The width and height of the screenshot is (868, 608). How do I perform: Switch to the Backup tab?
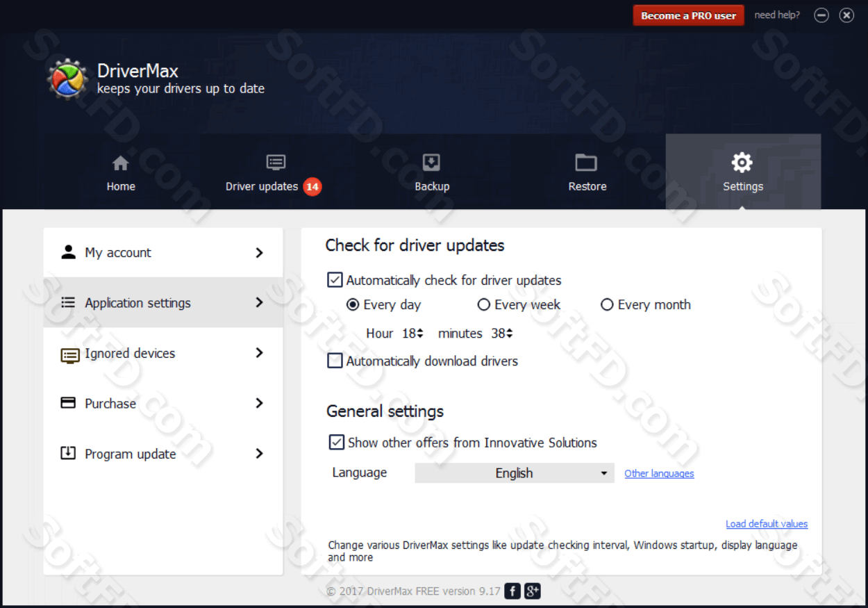pyautogui.click(x=432, y=172)
